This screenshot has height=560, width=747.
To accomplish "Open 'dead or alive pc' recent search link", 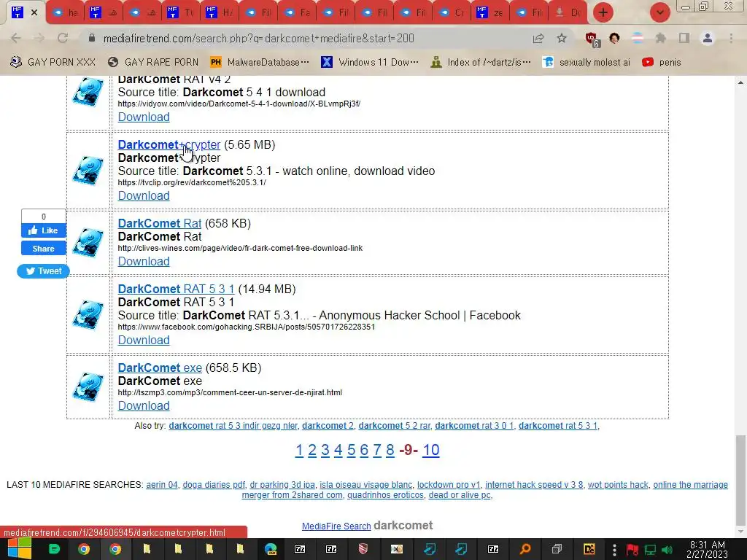I will click(x=460, y=495).
